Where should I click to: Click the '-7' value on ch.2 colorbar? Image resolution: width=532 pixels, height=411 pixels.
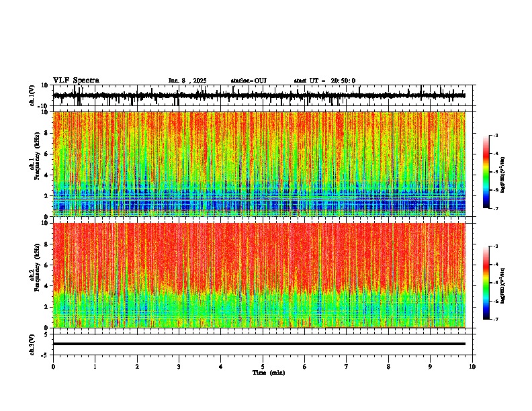tap(496, 320)
